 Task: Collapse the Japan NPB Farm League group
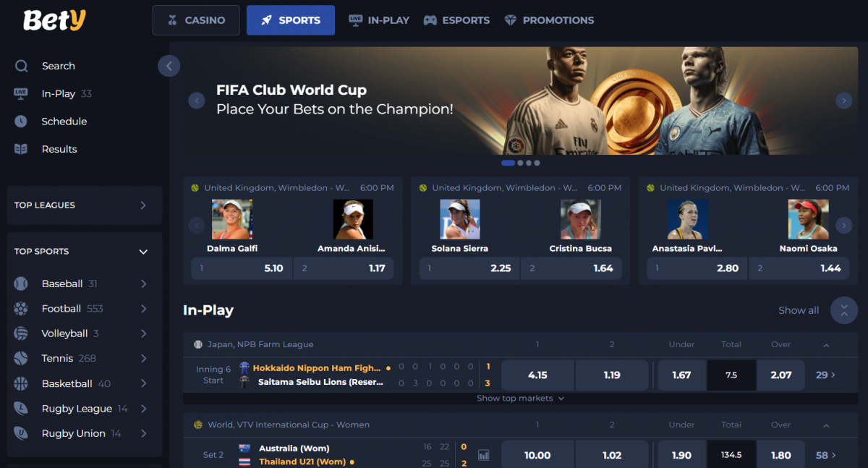[826, 345]
